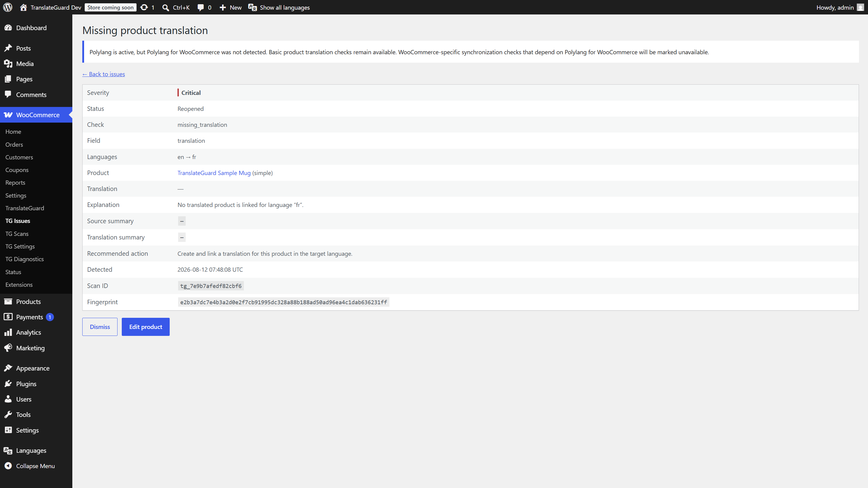868x488 pixels.
Task: Click the missing_translation check value
Action: tap(202, 125)
